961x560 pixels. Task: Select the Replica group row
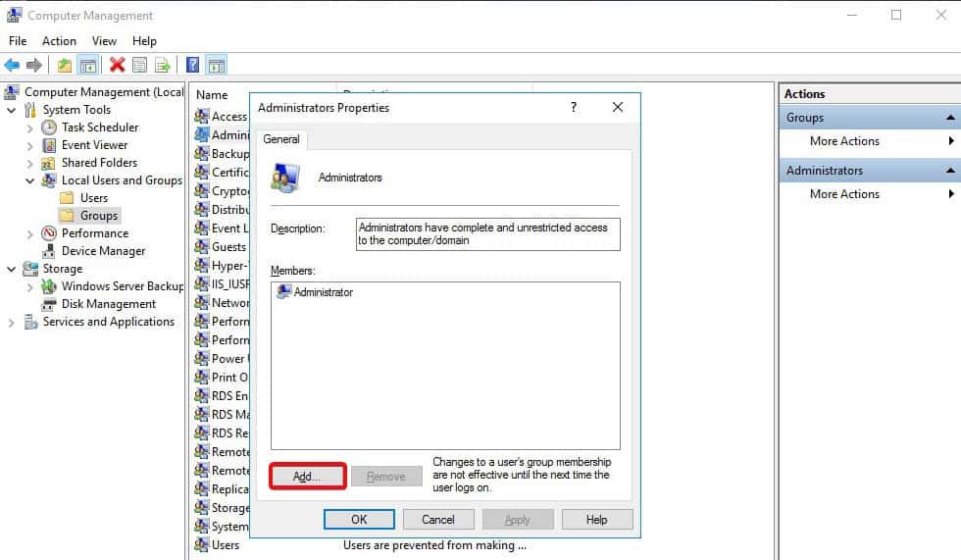tap(222, 489)
